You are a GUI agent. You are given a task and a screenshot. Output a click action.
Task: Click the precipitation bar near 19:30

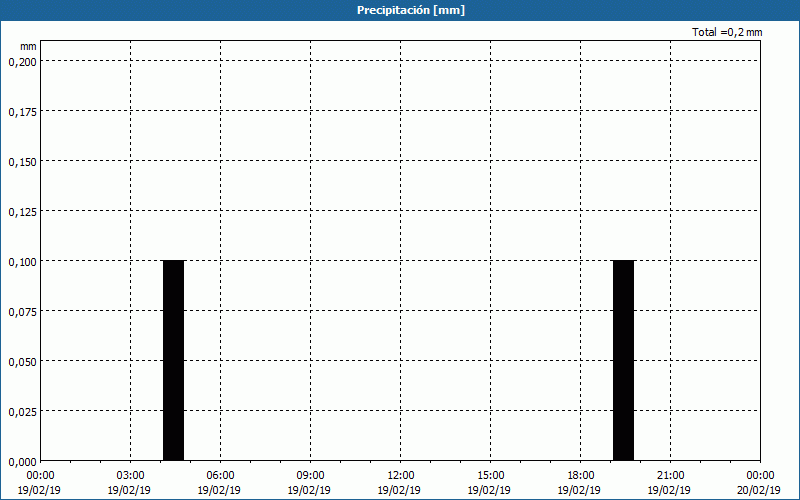(623, 360)
